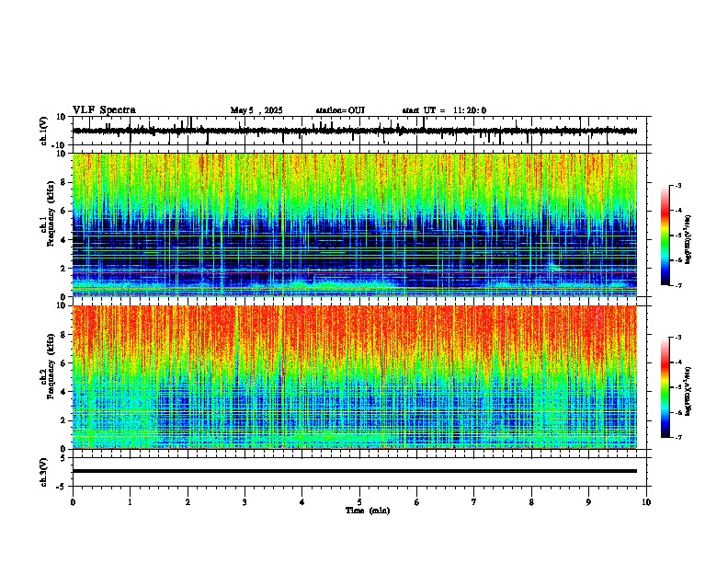728x563 pixels.
Task: Click inside the ch.1 spectrogram panel
Action: pos(355,224)
